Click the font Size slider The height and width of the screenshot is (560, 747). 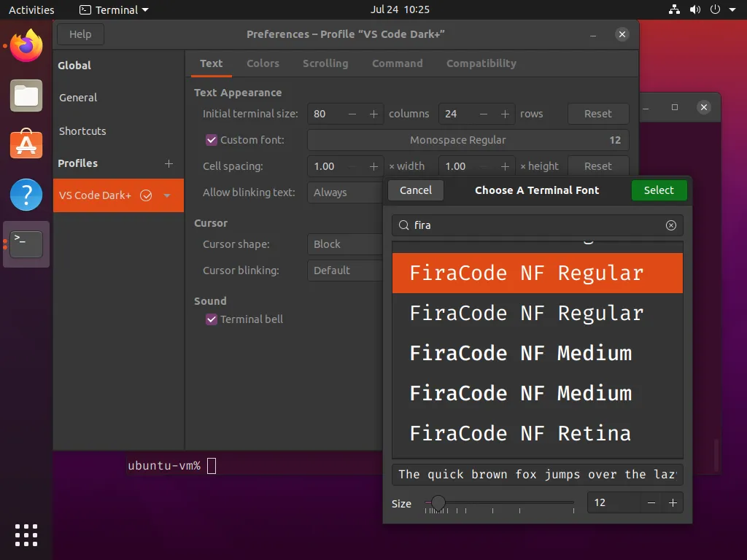[500, 502]
